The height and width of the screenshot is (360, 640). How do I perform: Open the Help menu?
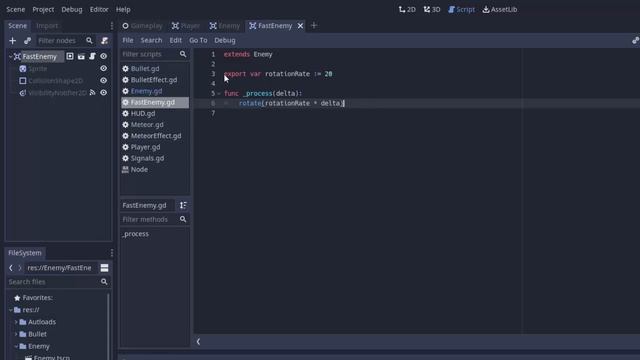pyautogui.click(x=123, y=9)
